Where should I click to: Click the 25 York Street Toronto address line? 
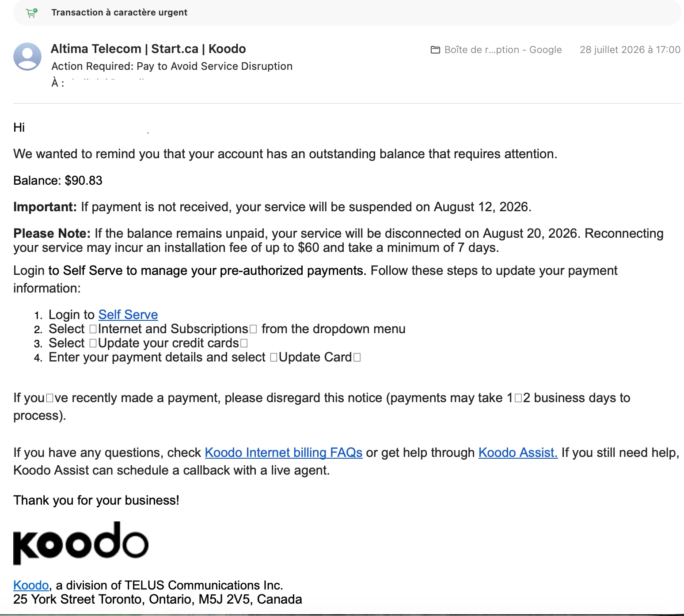point(158,599)
